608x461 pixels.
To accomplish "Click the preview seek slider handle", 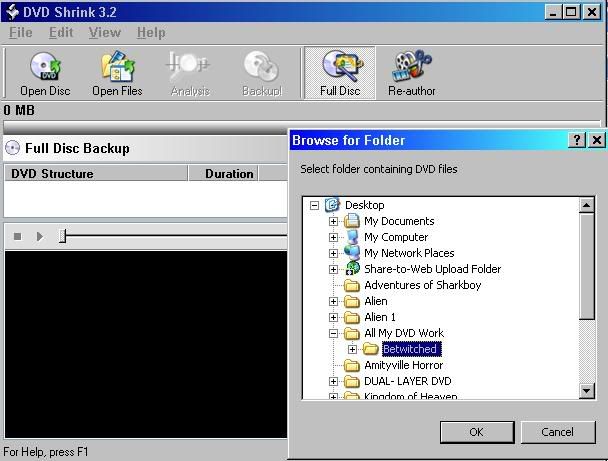I will pyautogui.click(x=62, y=236).
